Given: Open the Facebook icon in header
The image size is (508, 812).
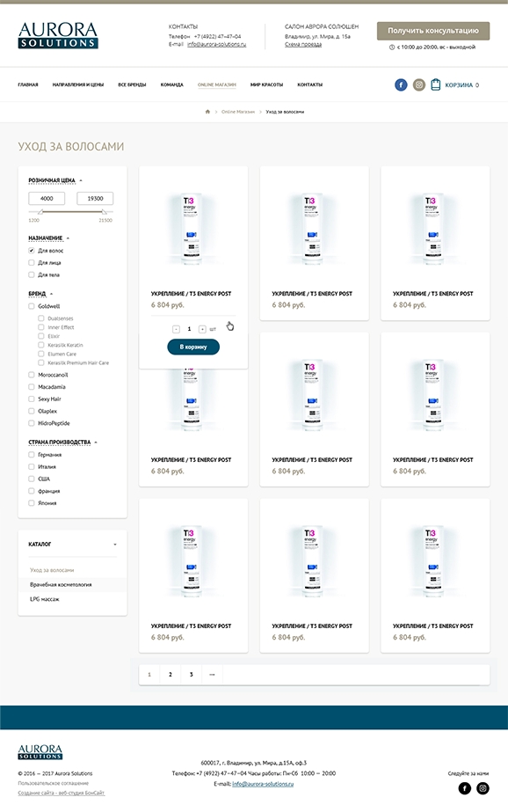Looking at the screenshot, I should 401,84.
